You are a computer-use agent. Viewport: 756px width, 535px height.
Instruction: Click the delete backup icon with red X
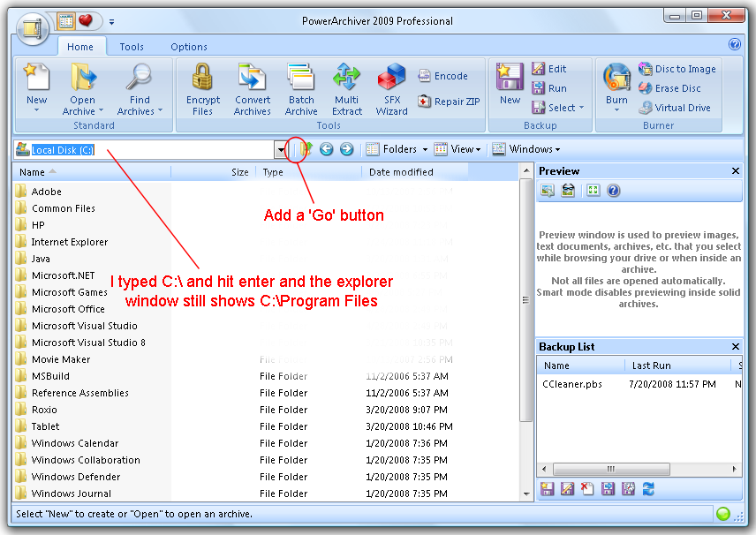click(x=586, y=489)
